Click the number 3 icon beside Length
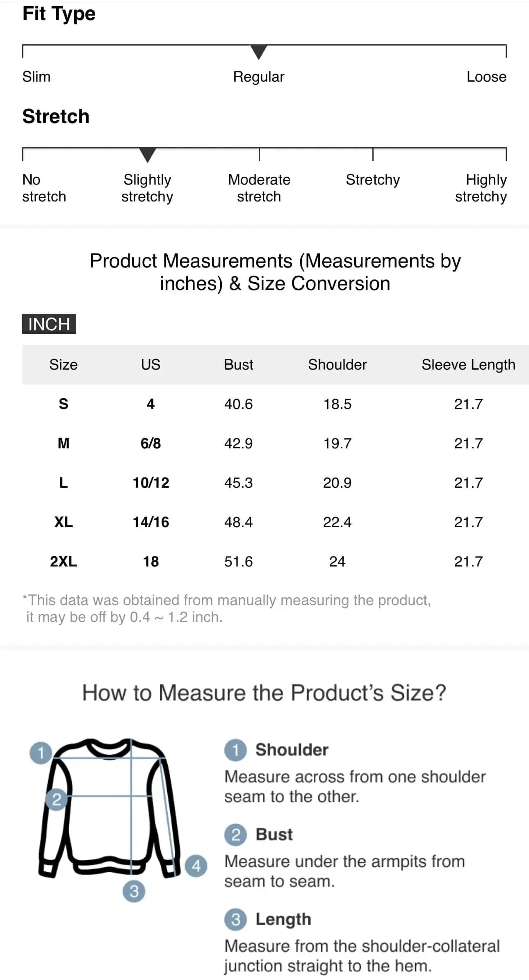The height and width of the screenshot is (980, 529). coord(235,919)
